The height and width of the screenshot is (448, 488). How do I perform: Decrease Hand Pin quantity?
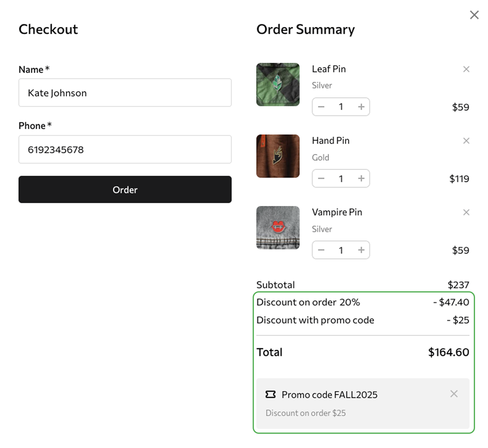(321, 178)
